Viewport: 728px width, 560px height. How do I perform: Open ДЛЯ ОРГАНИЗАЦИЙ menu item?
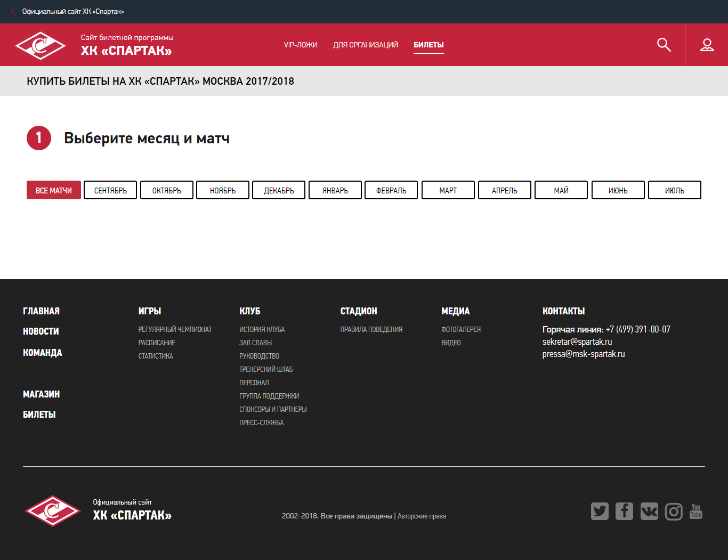pos(366,45)
